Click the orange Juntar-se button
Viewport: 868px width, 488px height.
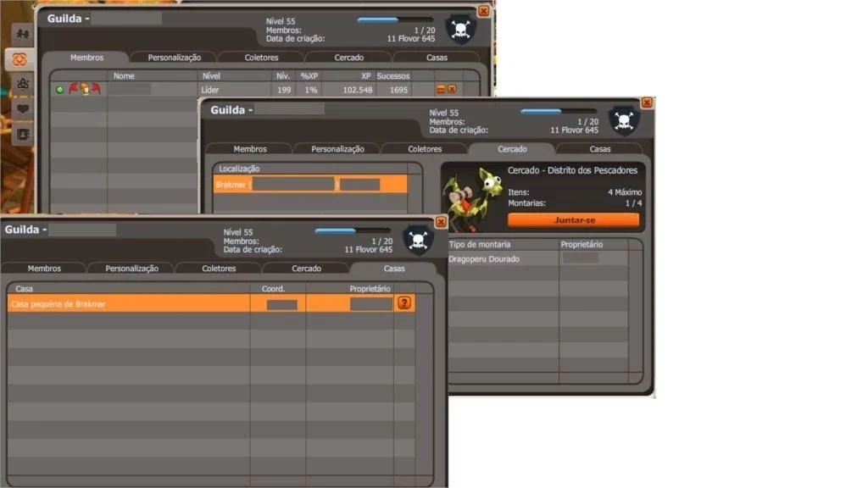pyautogui.click(x=574, y=220)
